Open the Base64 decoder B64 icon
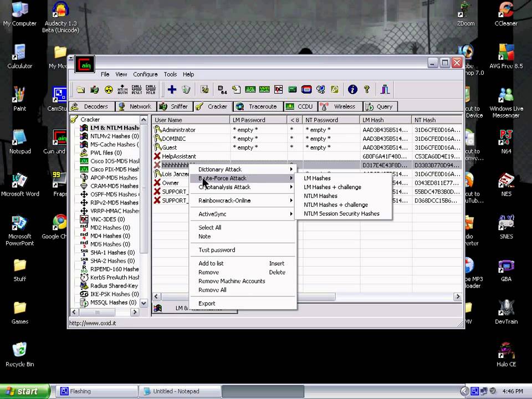This screenshot has width=532, height=399. pyautogui.click(x=222, y=90)
